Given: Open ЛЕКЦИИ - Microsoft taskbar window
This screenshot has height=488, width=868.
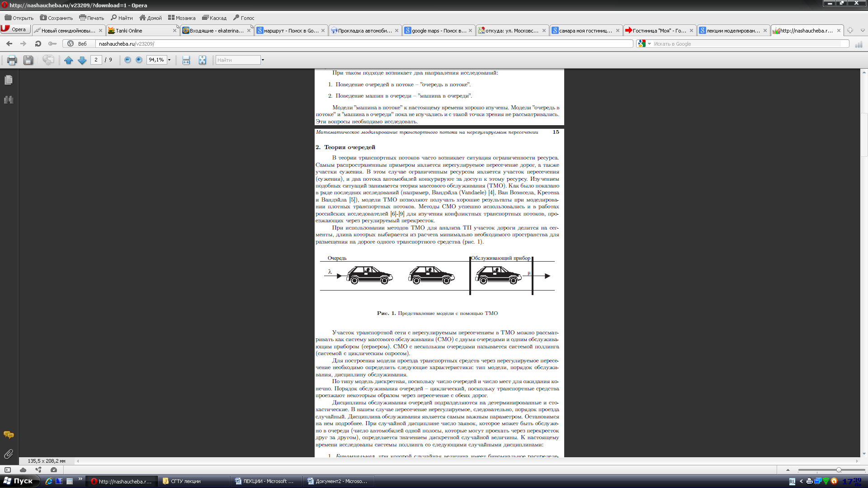Looking at the screenshot, I should point(267,481).
